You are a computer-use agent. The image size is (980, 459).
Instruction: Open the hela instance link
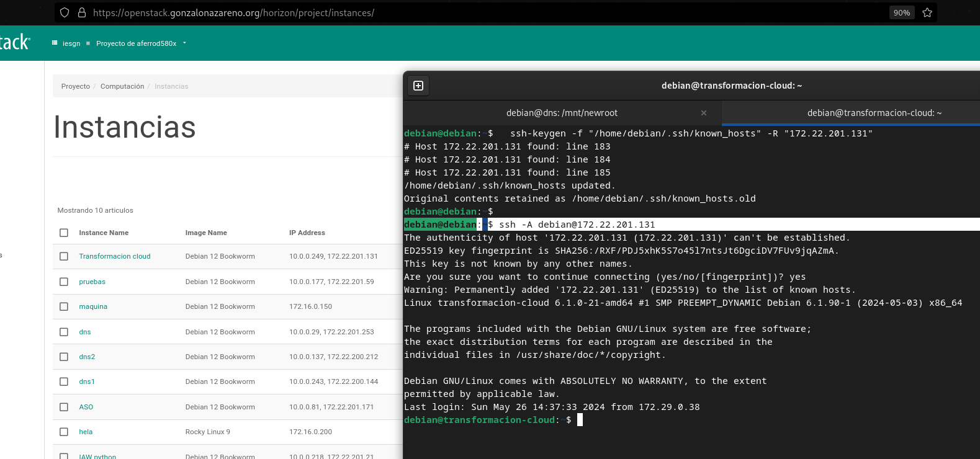pos(86,432)
